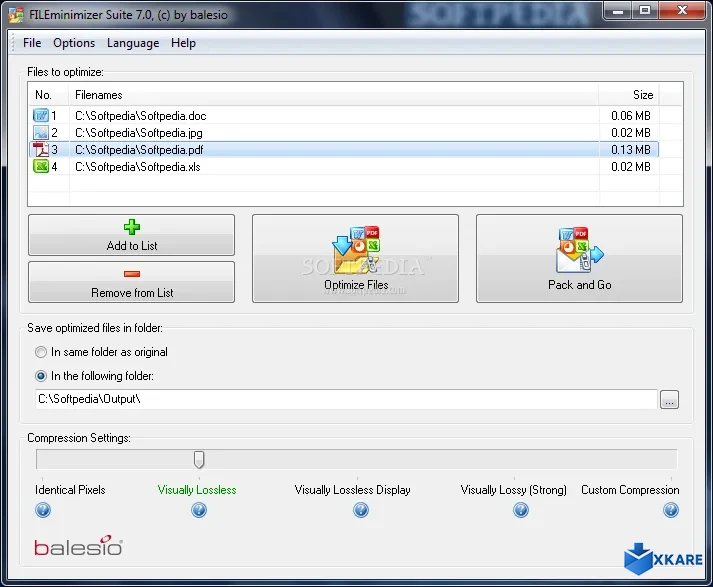The image size is (713, 587).
Task: Open help for Custom Compression
Action: tap(671, 510)
